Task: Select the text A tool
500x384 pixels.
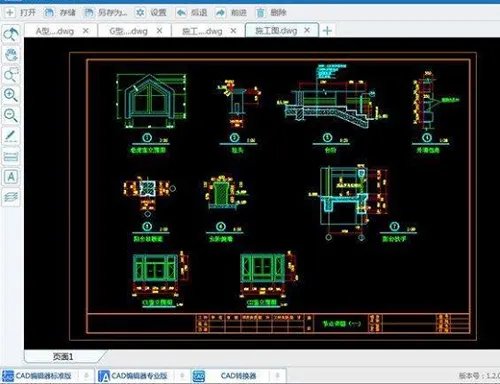Action: (11, 177)
